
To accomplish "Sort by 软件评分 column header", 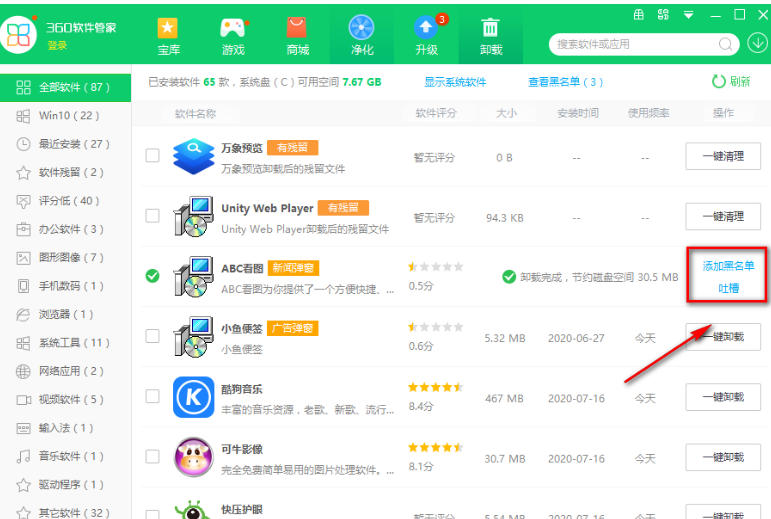I will (x=436, y=113).
